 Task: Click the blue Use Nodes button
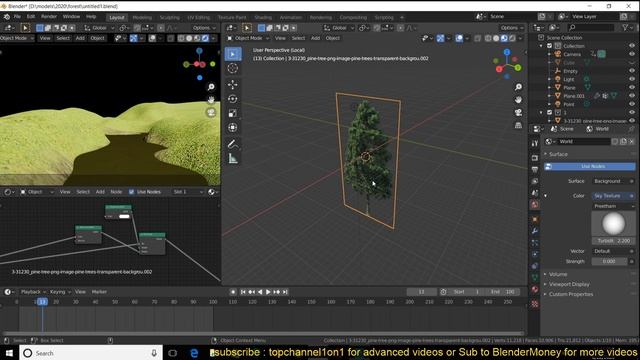(589, 167)
